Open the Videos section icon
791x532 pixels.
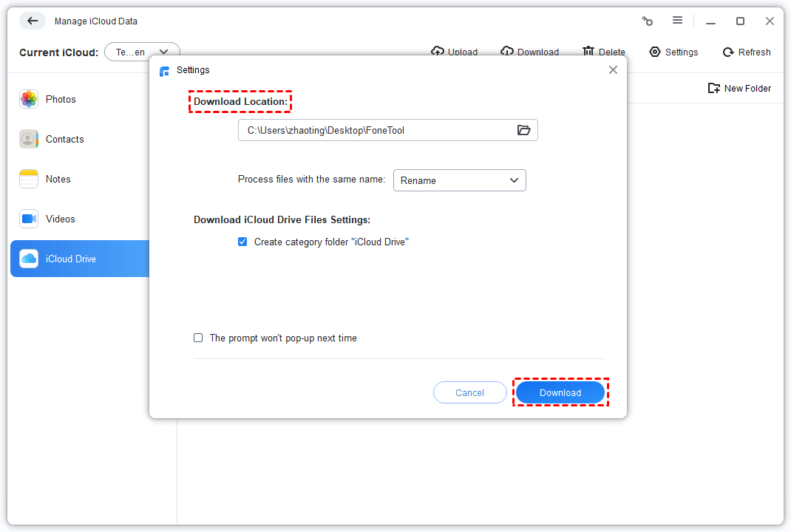29,219
